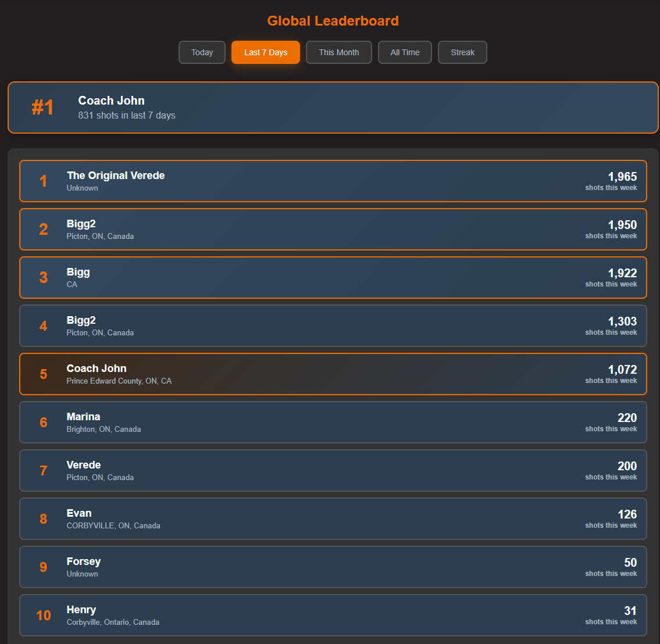View the Streak leaderboard
660x644 pixels.
[x=462, y=52]
